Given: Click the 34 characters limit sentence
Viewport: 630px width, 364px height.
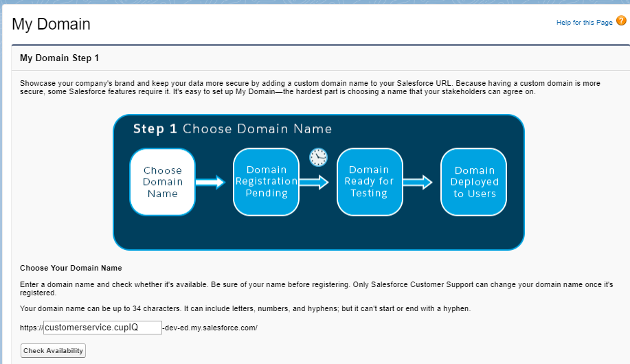Looking at the screenshot, I should tap(245, 308).
